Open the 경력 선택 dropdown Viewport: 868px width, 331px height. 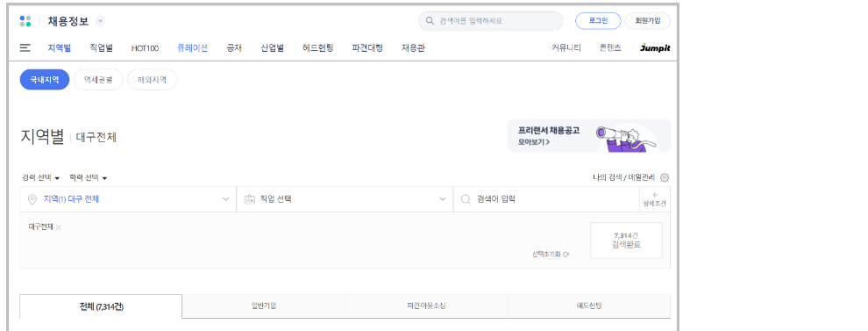[40, 178]
